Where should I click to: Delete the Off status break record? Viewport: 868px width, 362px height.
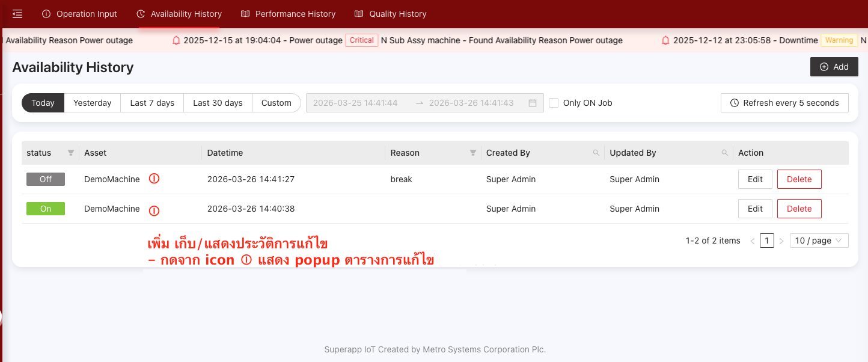[x=799, y=179]
